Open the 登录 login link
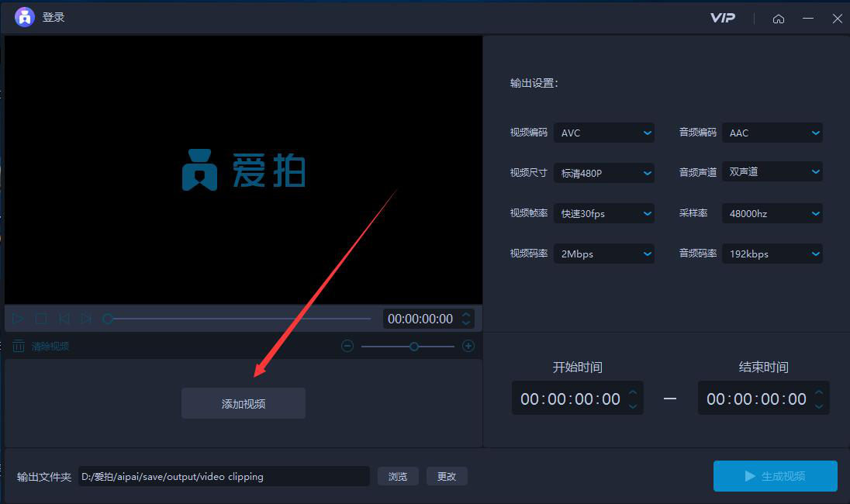This screenshot has height=504, width=850. (x=53, y=17)
